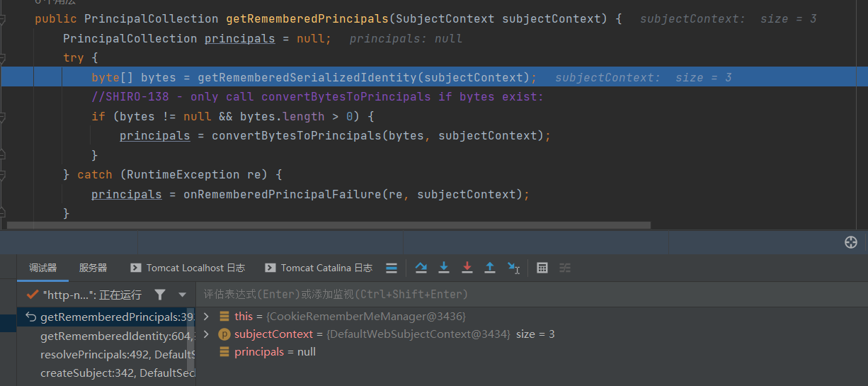868x386 pixels.
Task: Click the red Force Step Into icon
Action: [x=467, y=268]
